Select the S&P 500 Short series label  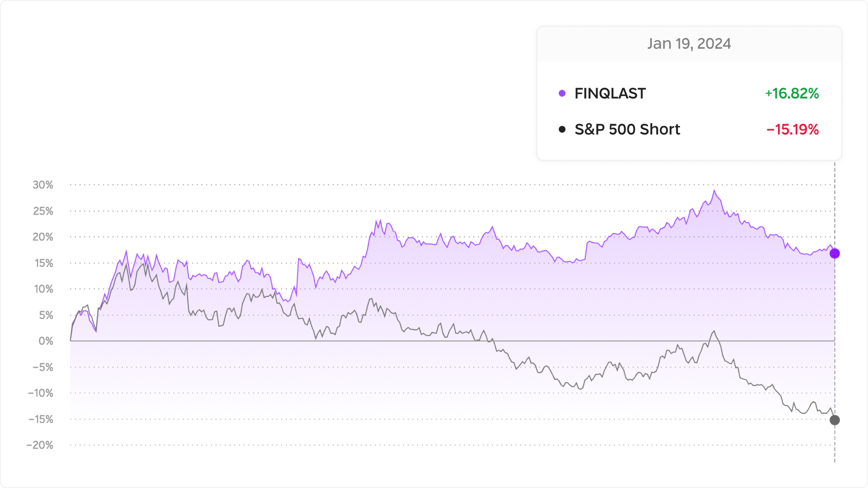(x=627, y=129)
